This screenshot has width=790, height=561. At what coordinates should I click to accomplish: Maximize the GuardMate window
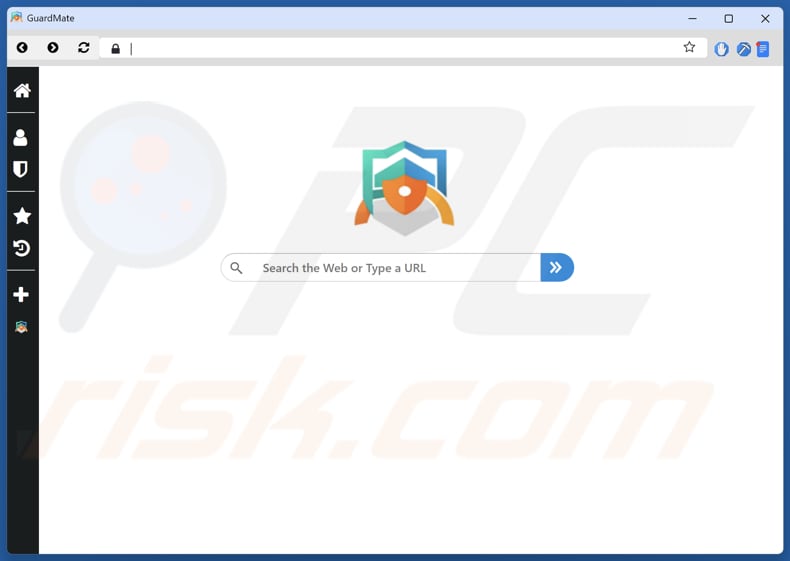[x=729, y=19]
